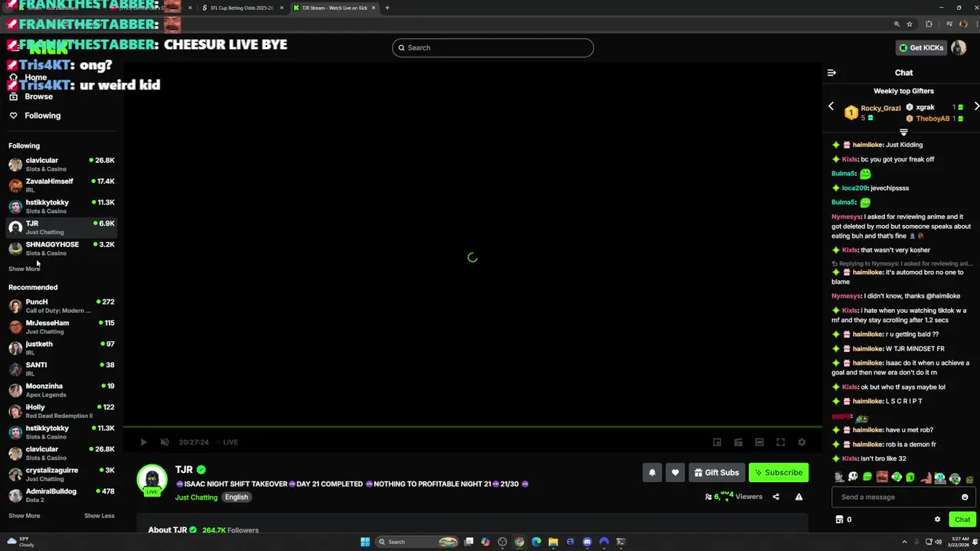The width and height of the screenshot is (980, 551).
Task: Toggle fullscreen mode on the player
Action: (x=780, y=442)
